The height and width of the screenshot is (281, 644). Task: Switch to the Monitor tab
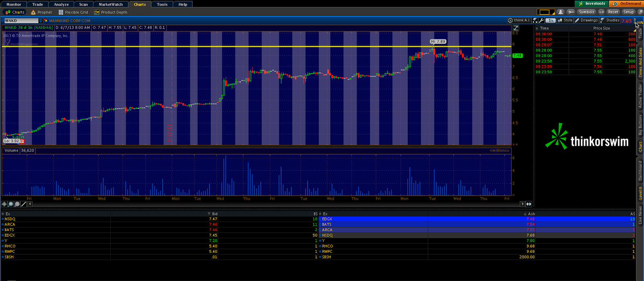click(14, 4)
